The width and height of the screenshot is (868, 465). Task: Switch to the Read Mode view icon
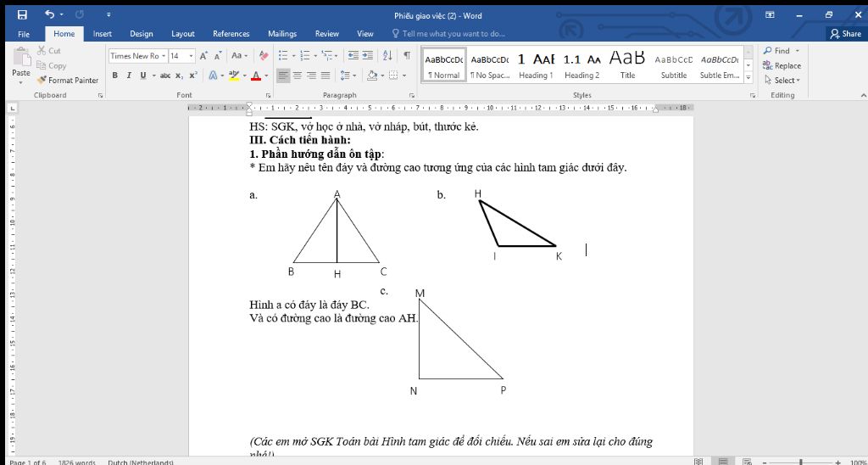pyautogui.click(x=698, y=461)
